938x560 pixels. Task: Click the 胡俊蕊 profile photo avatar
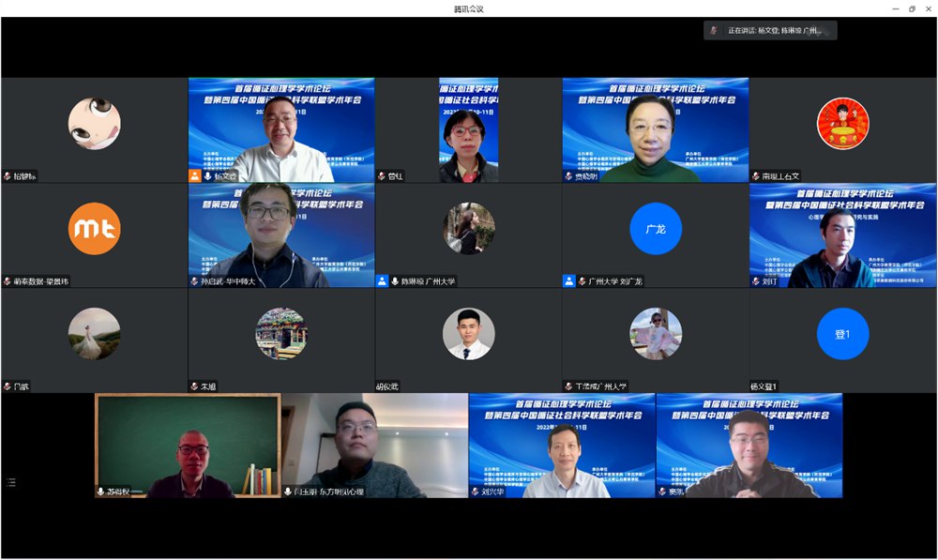point(468,334)
